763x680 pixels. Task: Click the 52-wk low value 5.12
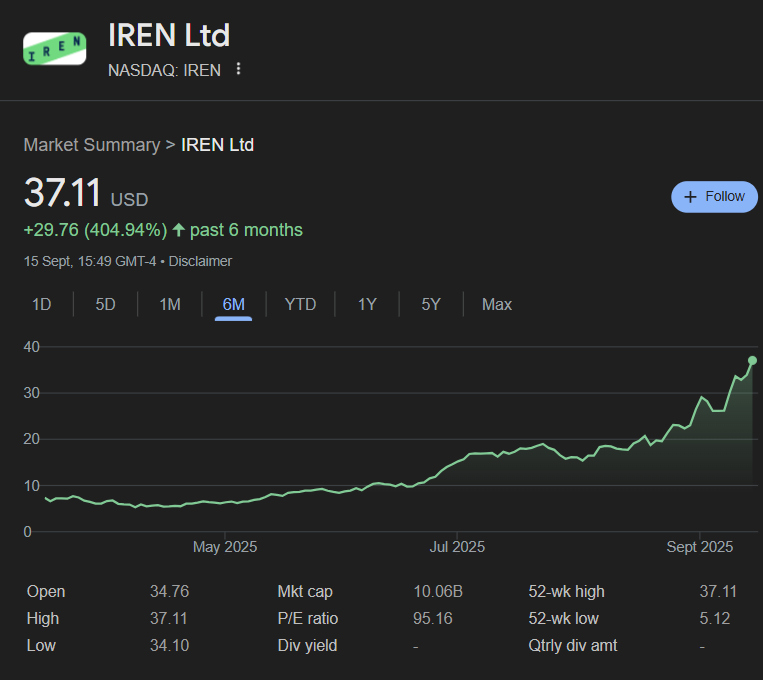click(x=715, y=618)
